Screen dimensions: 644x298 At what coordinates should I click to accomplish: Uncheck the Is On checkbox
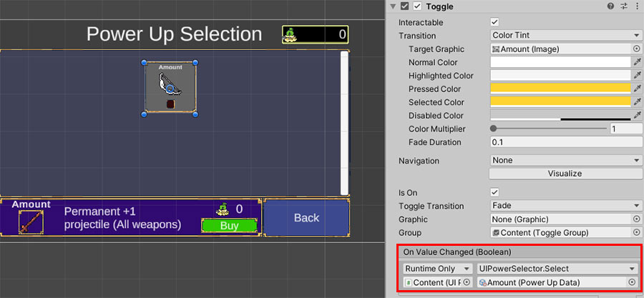point(494,192)
